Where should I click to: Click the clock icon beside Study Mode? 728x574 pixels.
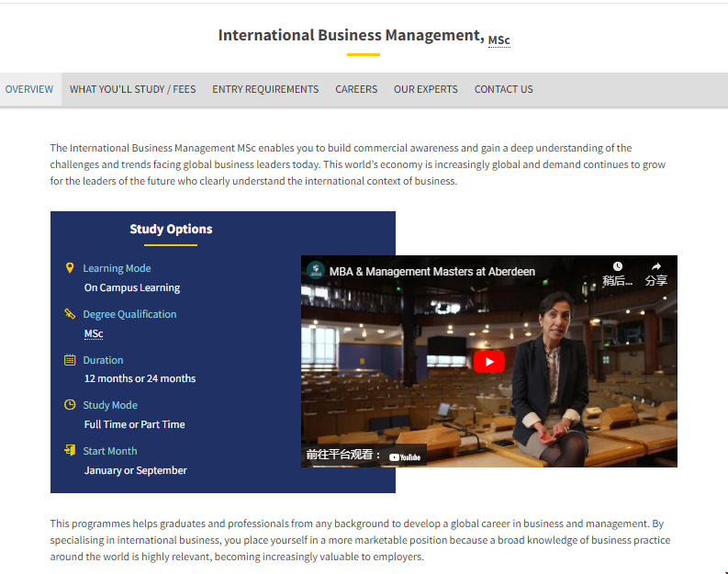[70, 405]
